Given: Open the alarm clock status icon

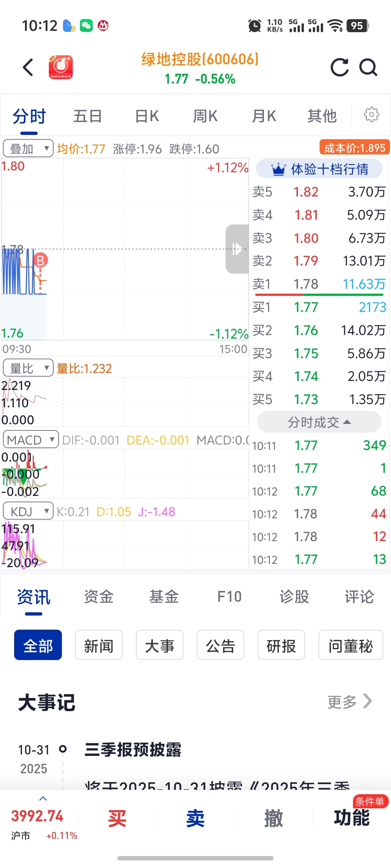Looking at the screenshot, I should (x=255, y=26).
